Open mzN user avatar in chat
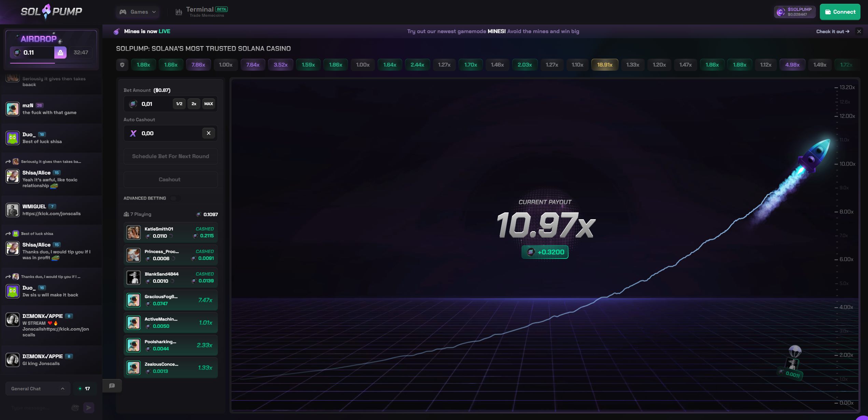The width and height of the screenshot is (868, 420). (x=13, y=109)
